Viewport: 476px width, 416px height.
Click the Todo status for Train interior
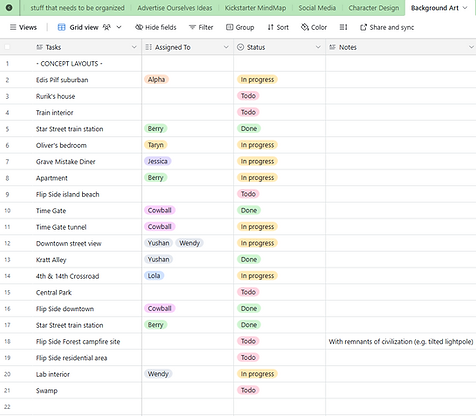pos(248,112)
